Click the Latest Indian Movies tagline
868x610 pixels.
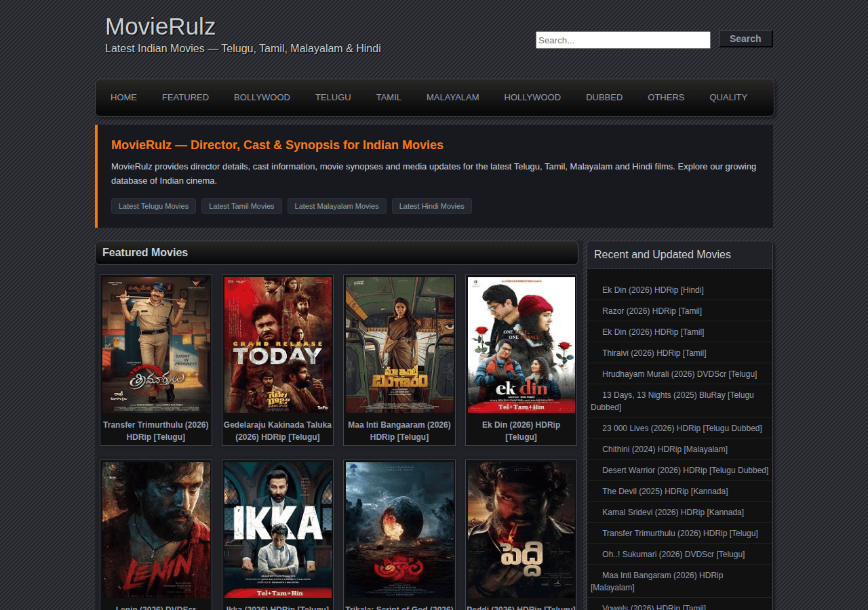(x=243, y=49)
